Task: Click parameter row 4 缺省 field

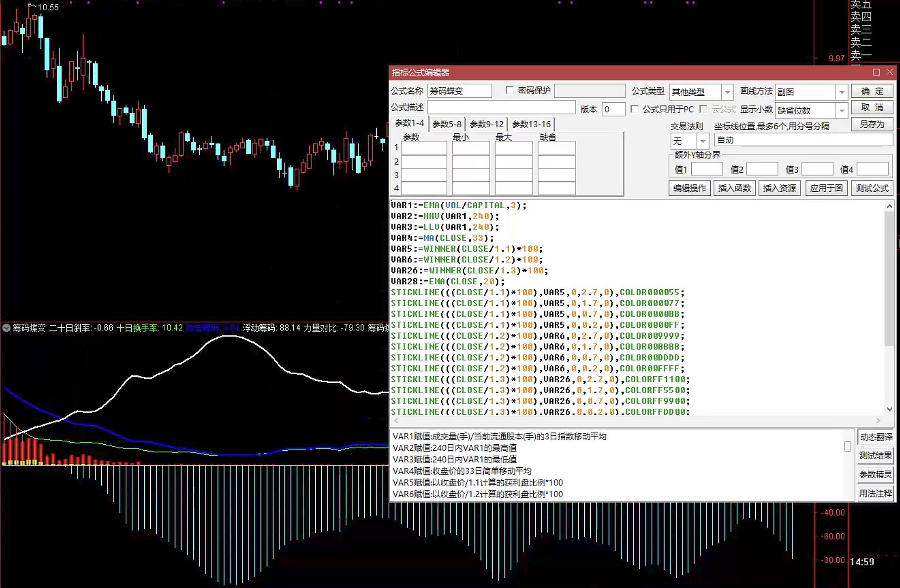Action: [557, 188]
